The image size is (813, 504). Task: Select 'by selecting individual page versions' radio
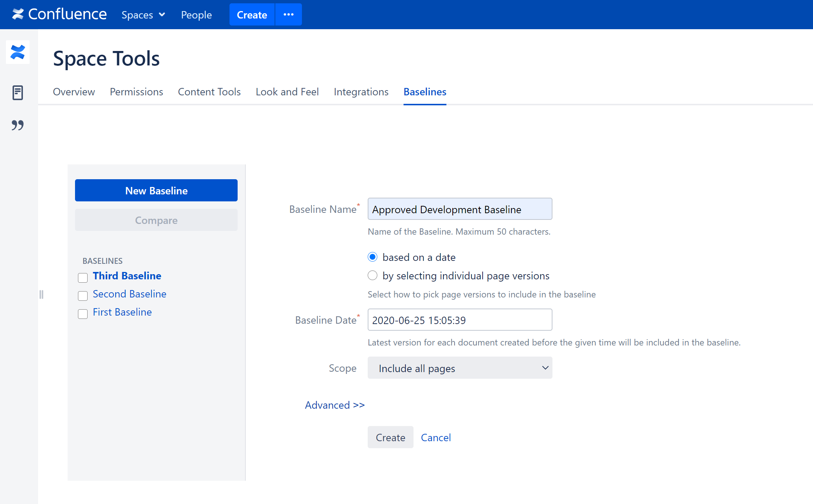(x=373, y=276)
